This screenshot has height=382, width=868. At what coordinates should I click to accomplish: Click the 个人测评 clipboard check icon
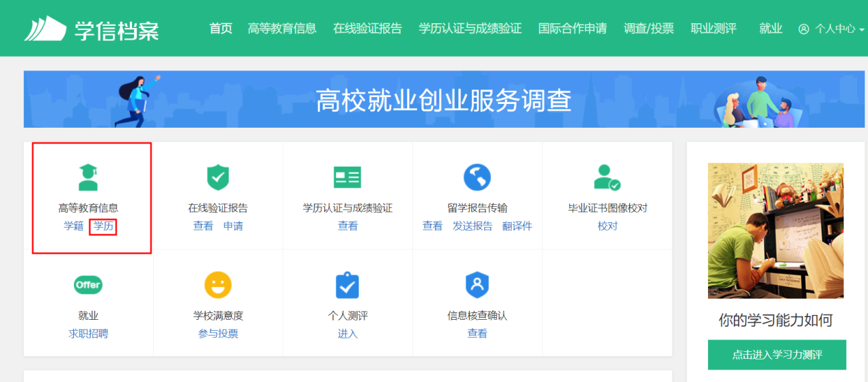click(x=347, y=285)
